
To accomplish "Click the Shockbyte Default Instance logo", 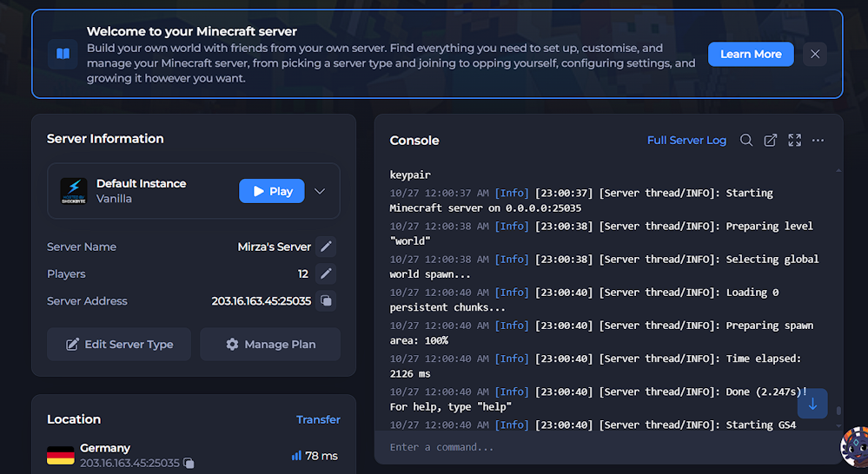I will (x=74, y=191).
